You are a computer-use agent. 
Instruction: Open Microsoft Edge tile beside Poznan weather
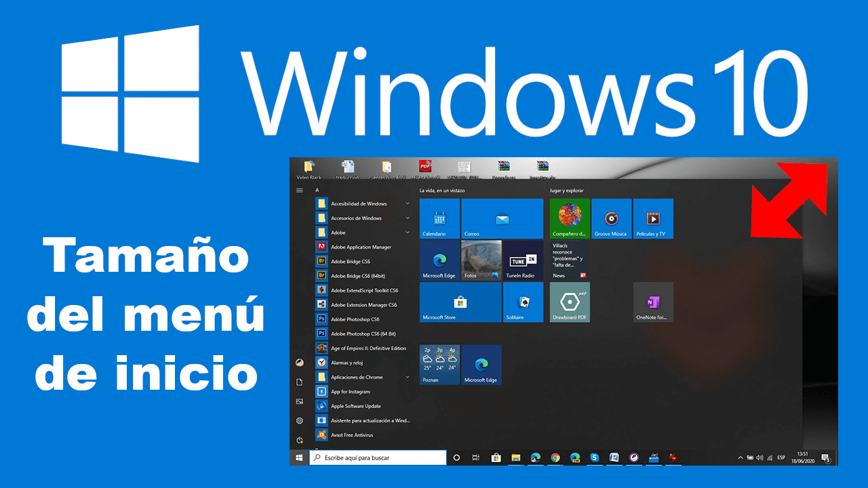481,365
